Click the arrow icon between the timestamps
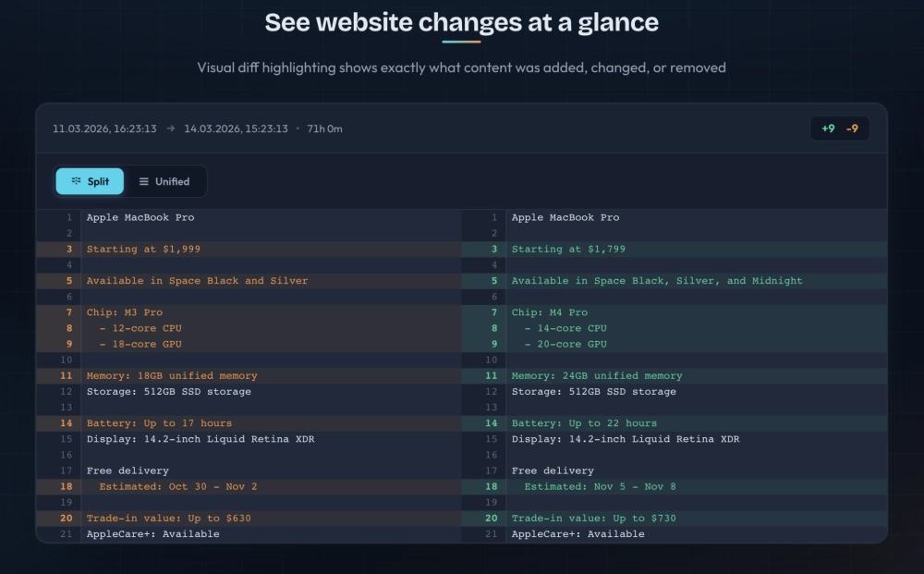924x574 pixels. pyautogui.click(x=170, y=128)
